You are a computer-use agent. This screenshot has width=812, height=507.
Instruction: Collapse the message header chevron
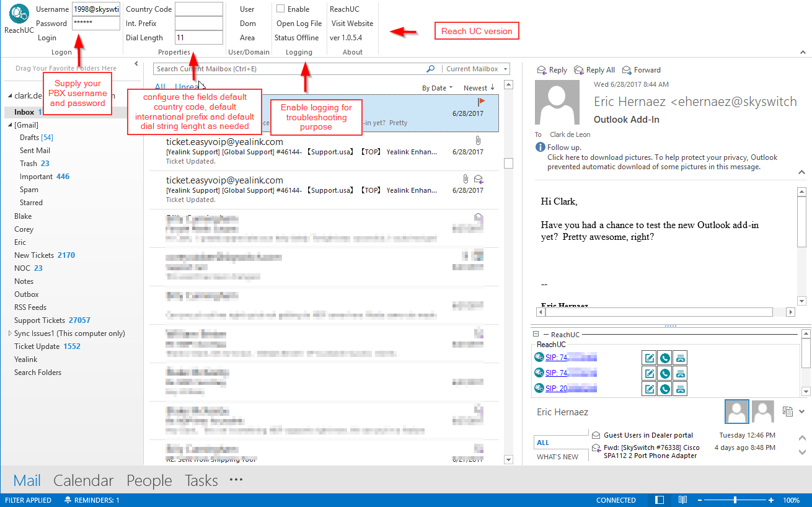(803, 171)
